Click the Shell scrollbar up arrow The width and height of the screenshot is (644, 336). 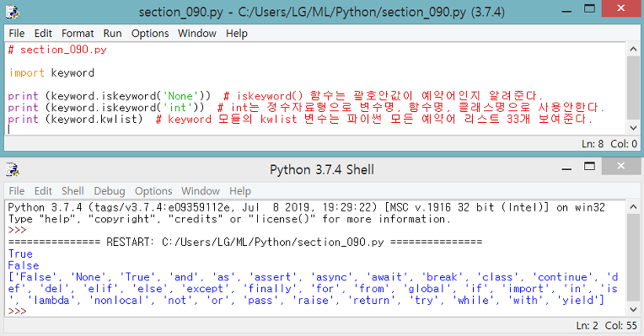point(633,207)
